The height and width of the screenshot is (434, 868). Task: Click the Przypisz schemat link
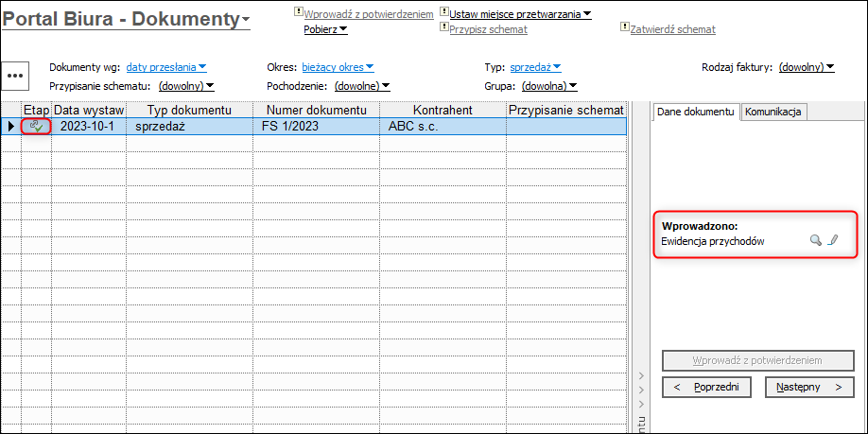coord(488,29)
